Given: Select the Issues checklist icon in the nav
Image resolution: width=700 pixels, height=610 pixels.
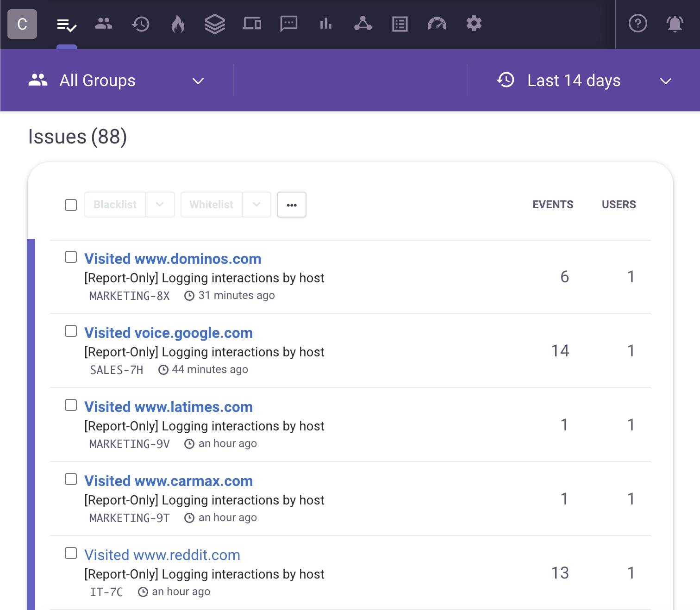Looking at the screenshot, I should click(x=67, y=25).
